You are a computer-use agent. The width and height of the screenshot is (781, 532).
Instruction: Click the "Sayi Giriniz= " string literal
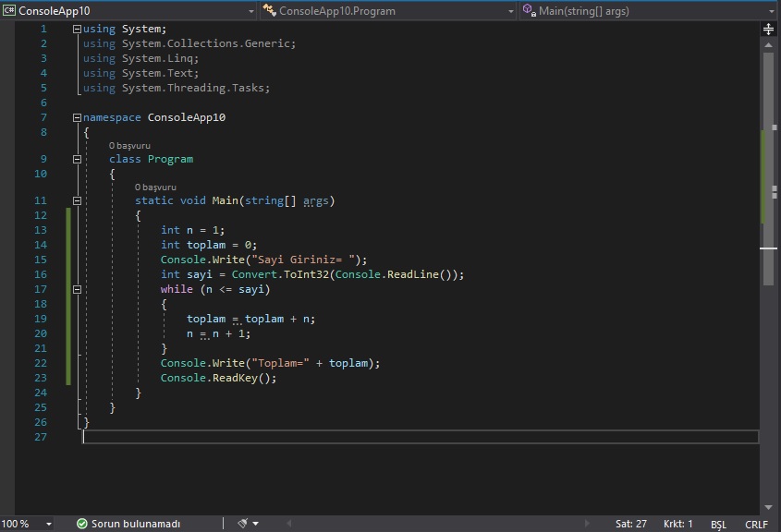[x=303, y=260]
